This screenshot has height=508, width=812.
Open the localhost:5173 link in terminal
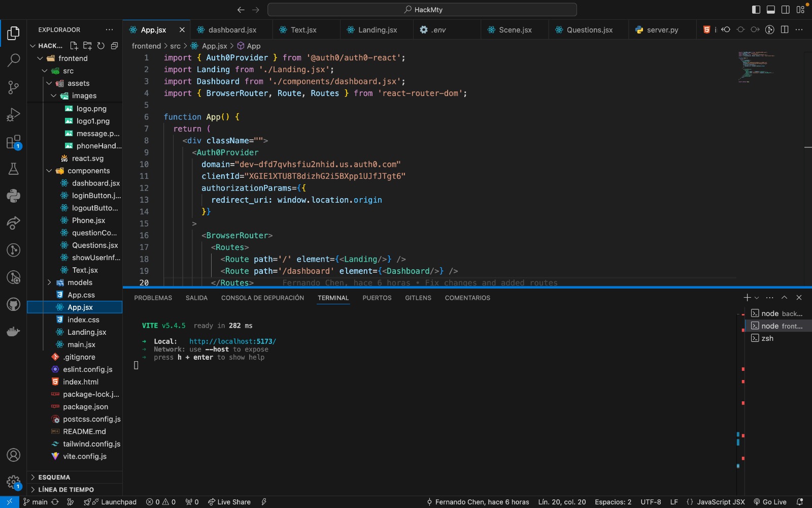232,341
